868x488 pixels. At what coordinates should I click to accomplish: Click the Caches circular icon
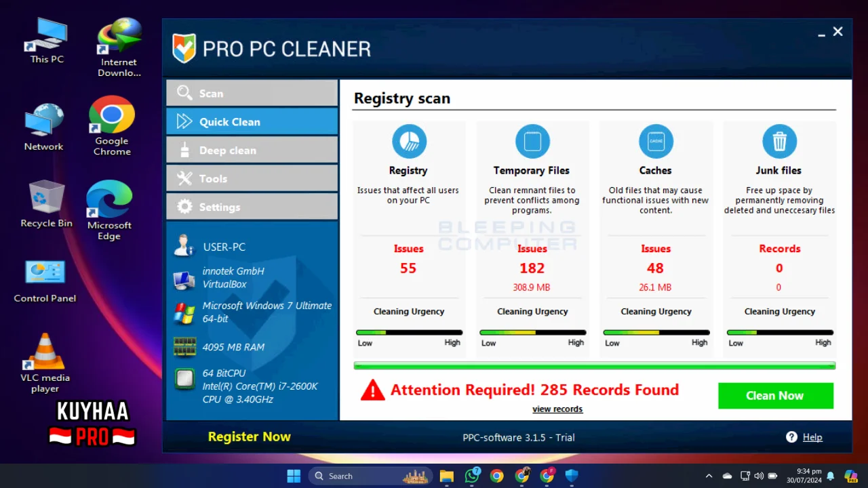point(656,142)
